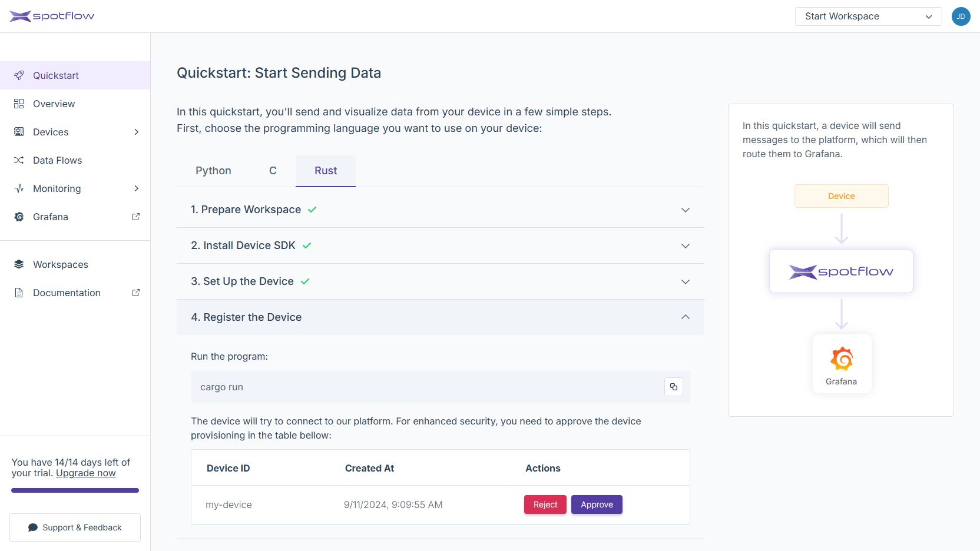The image size is (980, 551).
Task: Click the Spotflow box in the diagram
Action: (841, 271)
